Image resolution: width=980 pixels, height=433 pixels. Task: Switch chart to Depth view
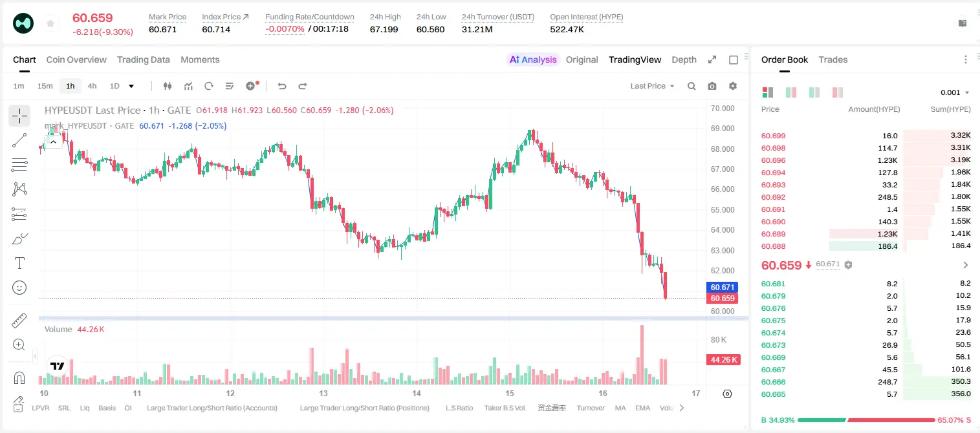[684, 59]
